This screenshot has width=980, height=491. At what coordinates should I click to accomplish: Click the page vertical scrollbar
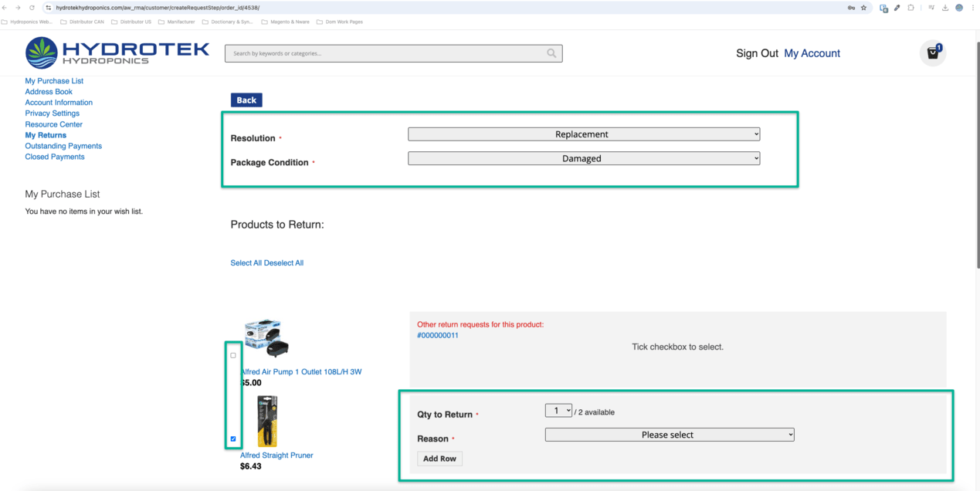[x=977, y=154]
